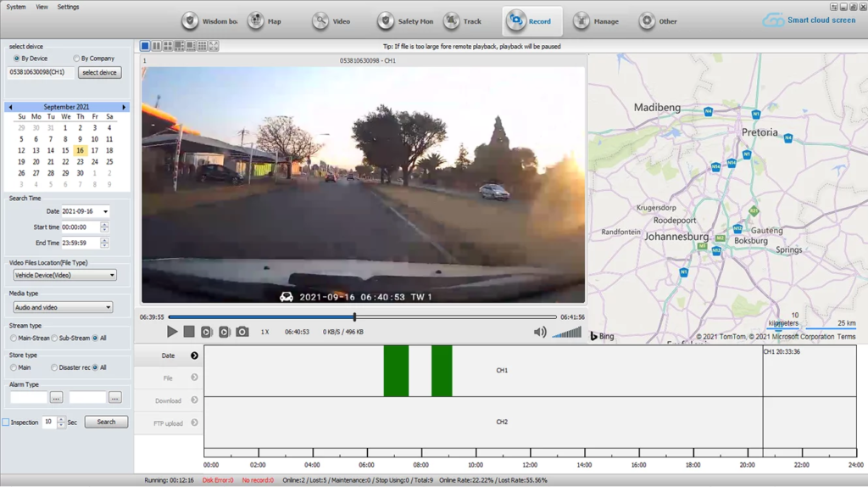Click the arrow icon beside Download
This screenshot has width=868, height=487.
pyautogui.click(x=194, y=400)
